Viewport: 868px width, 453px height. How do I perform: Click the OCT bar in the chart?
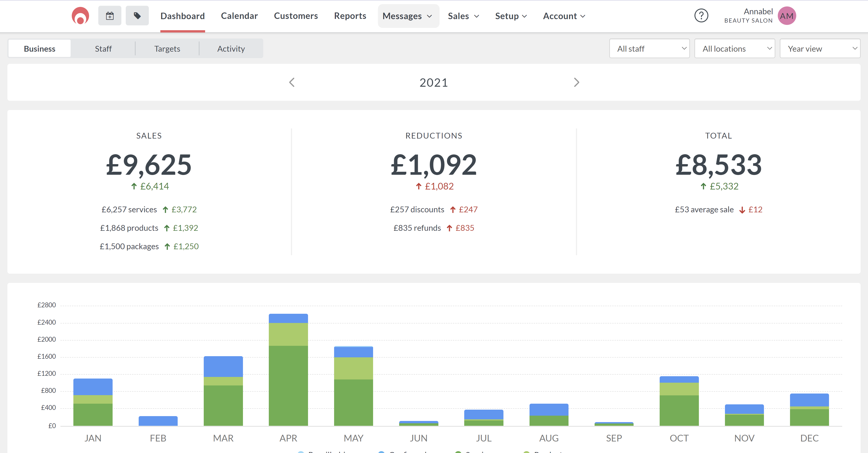point(679,401)
